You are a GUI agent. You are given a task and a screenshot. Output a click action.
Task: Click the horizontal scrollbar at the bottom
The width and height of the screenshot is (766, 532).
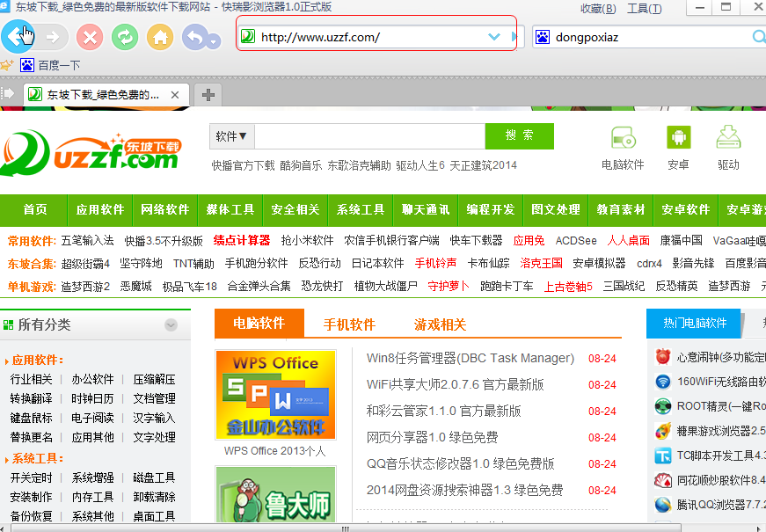click(346, 528)
